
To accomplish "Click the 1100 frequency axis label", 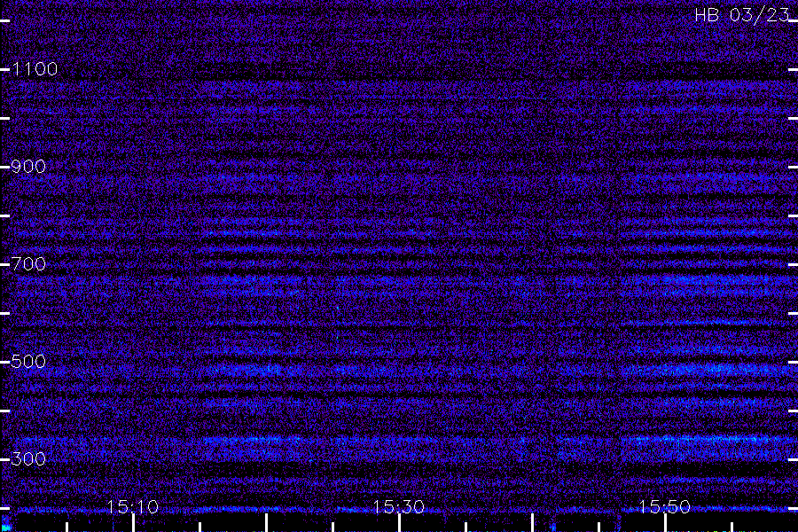I will tap(35, 69).
